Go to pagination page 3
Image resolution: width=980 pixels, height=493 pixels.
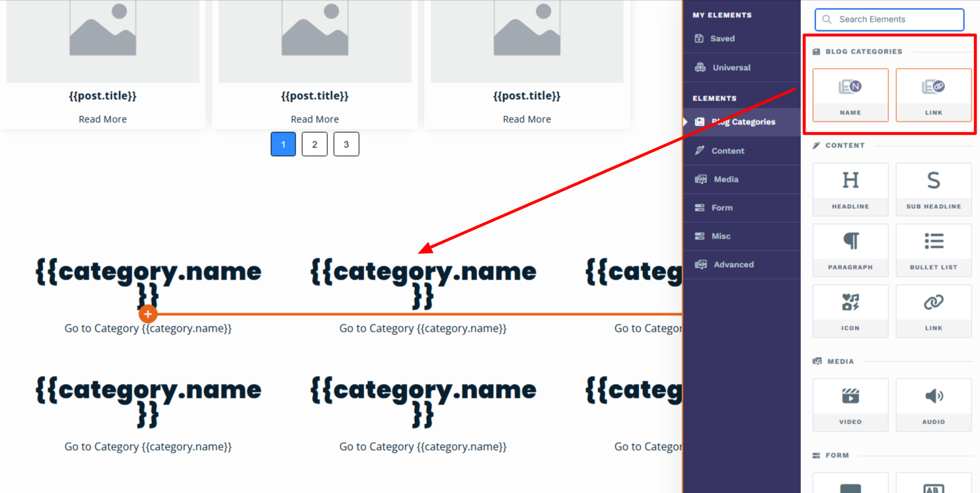(346, 144)
